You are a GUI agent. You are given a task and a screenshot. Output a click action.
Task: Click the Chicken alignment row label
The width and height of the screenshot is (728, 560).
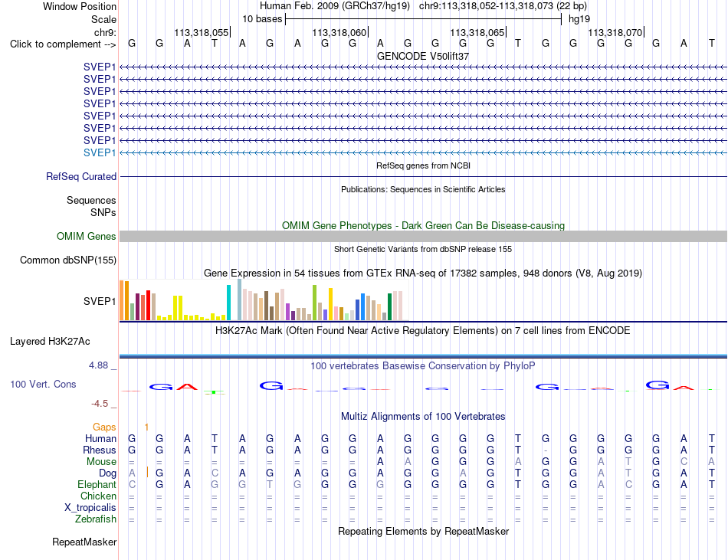(x=98, y=496)
